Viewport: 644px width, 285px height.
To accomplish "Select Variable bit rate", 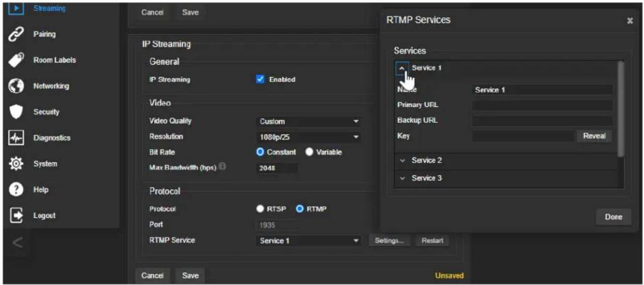I will [309, 152].
